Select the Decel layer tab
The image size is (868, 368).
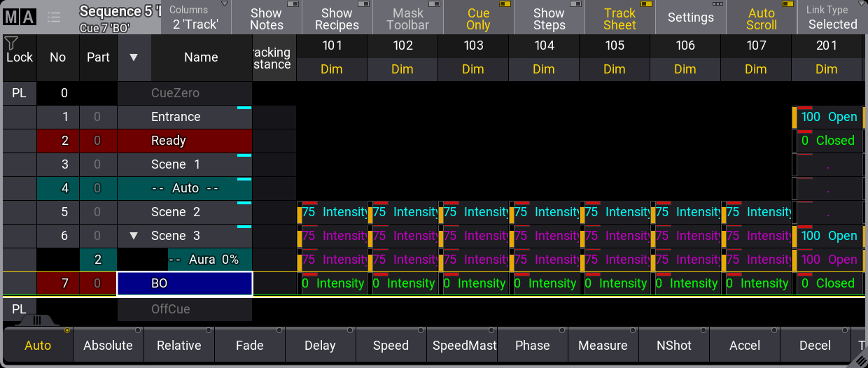[x=815, y=345]
